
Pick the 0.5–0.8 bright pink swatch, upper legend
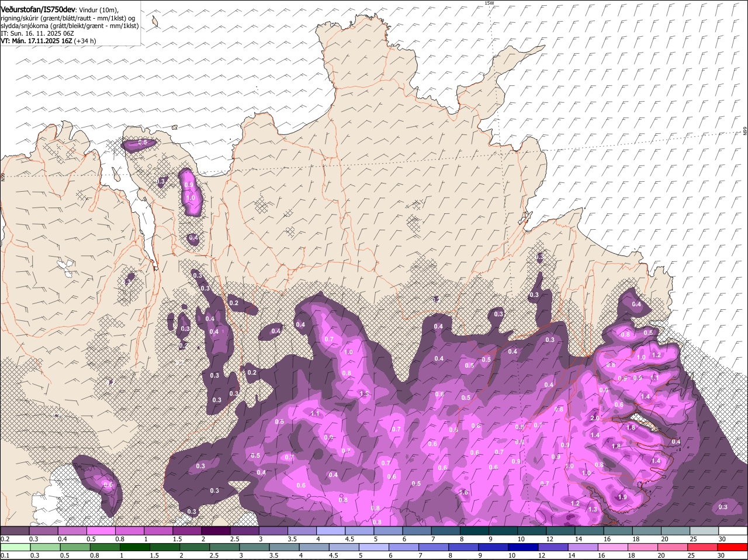pyautogui.click(x=101, y=530)
